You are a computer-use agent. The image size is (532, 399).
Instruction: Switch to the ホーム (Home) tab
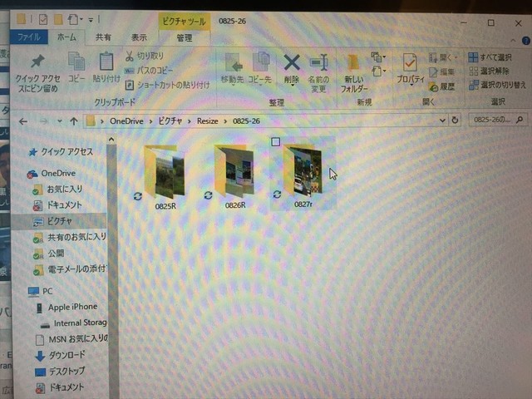(66, 37)
